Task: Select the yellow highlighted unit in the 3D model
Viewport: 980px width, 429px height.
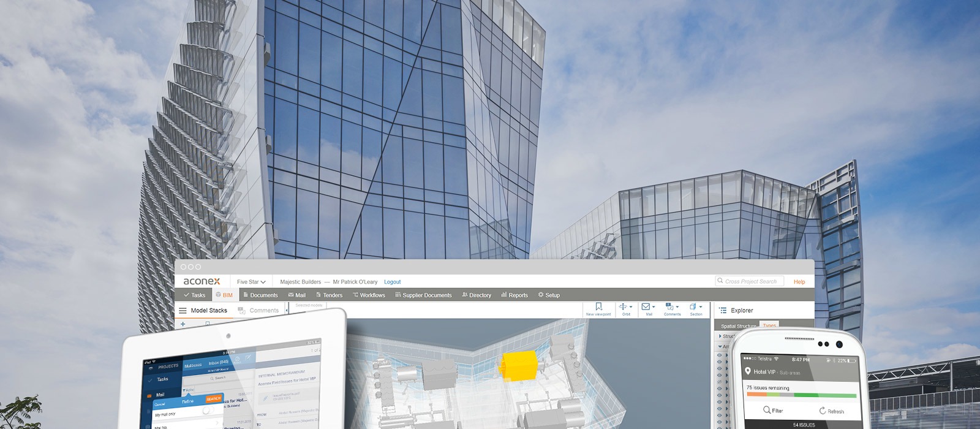Action: tap(521, 366)
